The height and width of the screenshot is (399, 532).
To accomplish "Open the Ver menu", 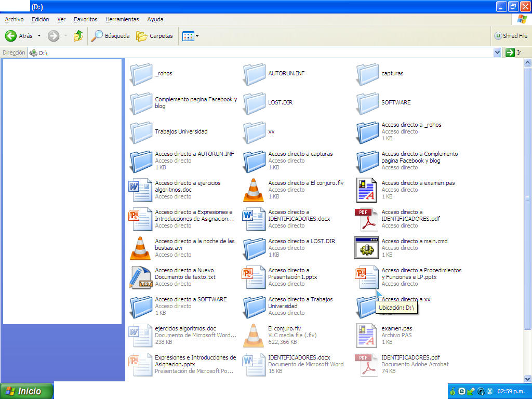I will (61, 19).
